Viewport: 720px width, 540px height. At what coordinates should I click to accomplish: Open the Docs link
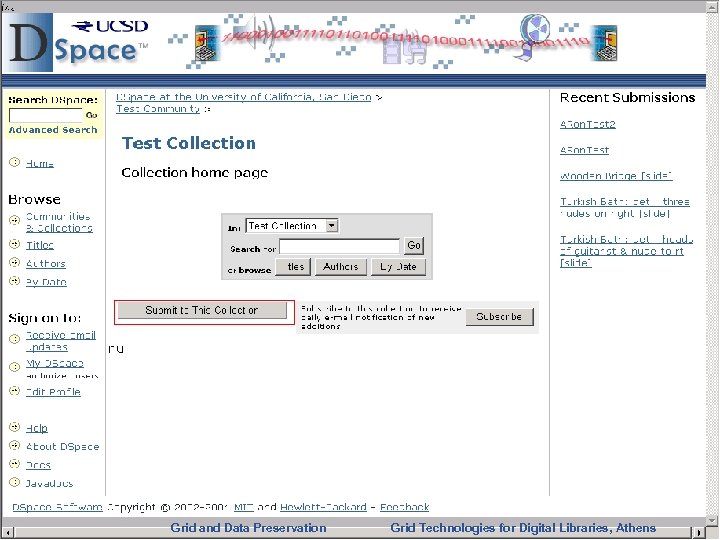(x=38, y=465)
